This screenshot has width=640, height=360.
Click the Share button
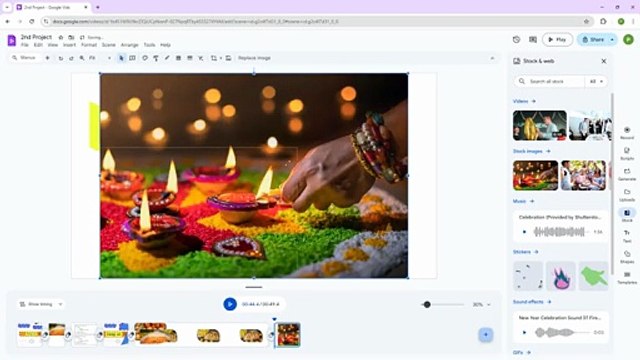593,40
